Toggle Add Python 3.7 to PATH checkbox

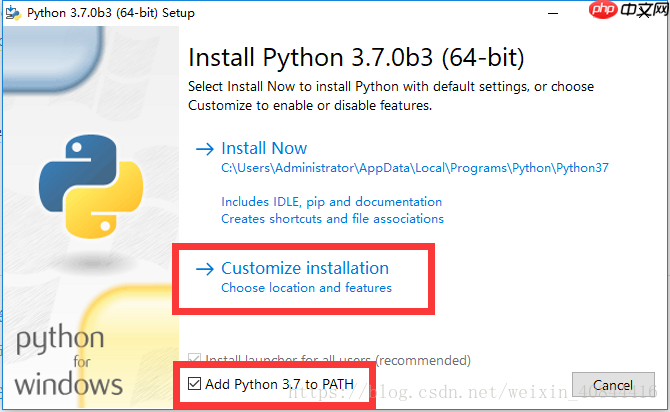click(194, 384)
